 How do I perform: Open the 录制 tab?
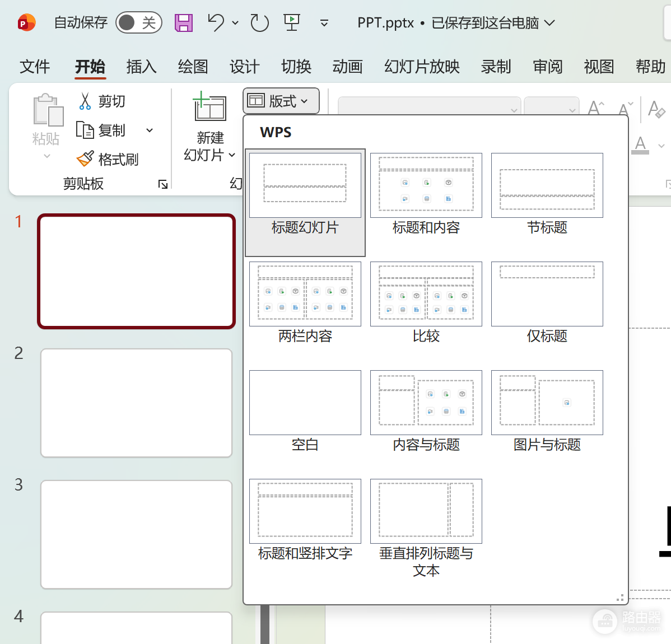[496, 67]
